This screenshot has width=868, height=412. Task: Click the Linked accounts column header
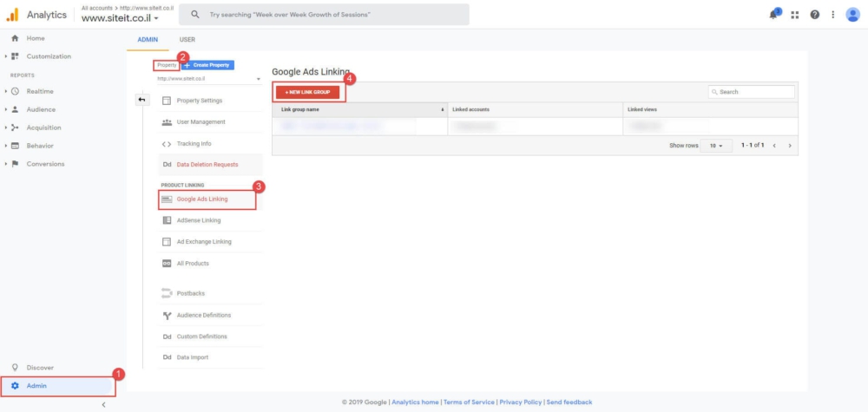(536, 109)
